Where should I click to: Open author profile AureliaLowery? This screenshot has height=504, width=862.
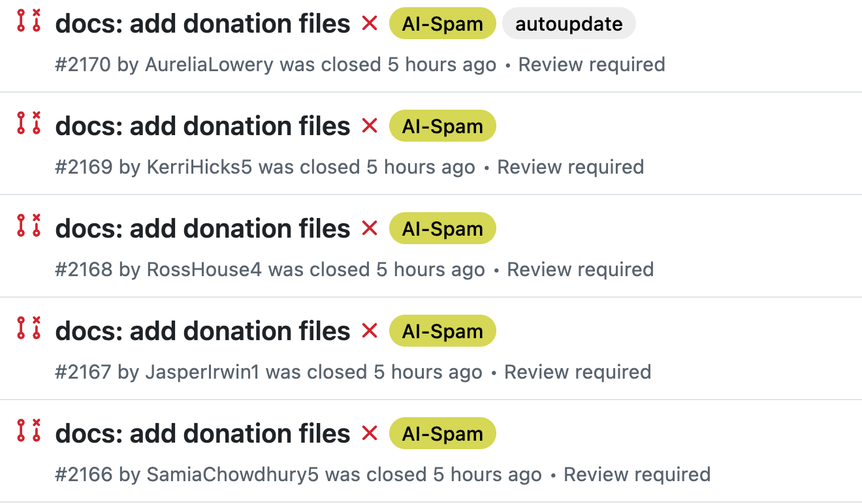click(x=209, y=65)
